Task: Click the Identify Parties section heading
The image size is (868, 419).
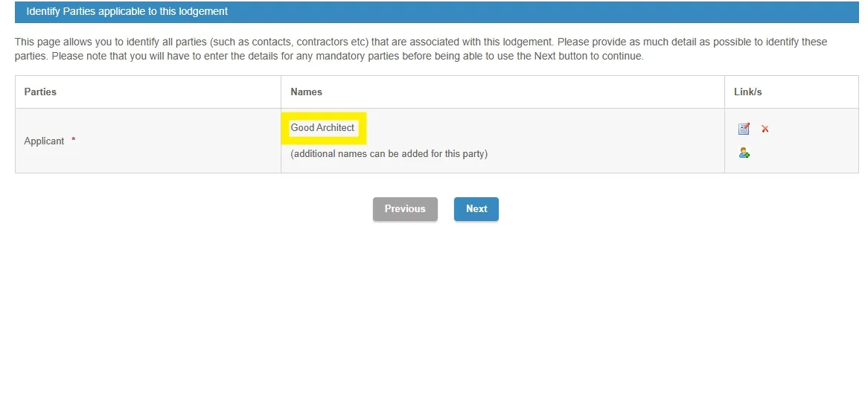Action: [127, 11]
